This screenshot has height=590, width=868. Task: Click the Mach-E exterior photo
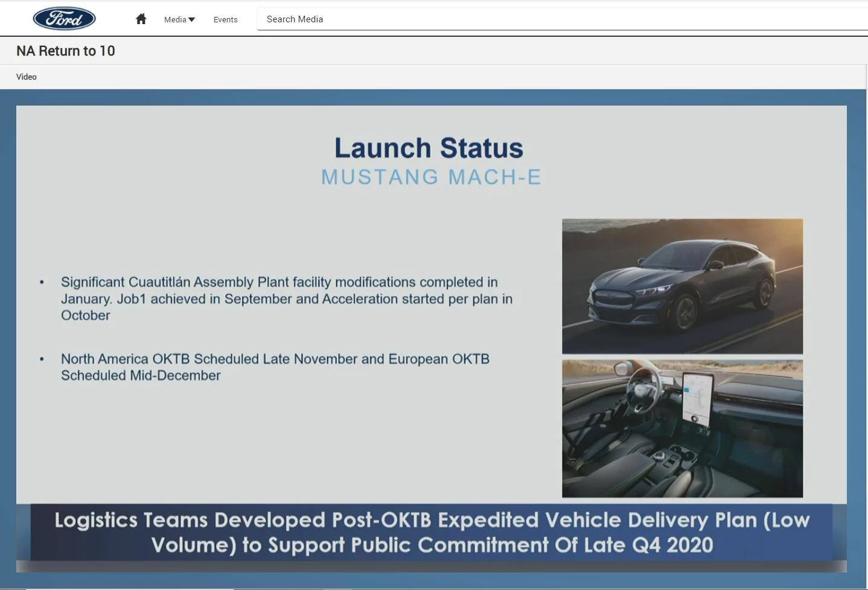(x=682, y=286)
